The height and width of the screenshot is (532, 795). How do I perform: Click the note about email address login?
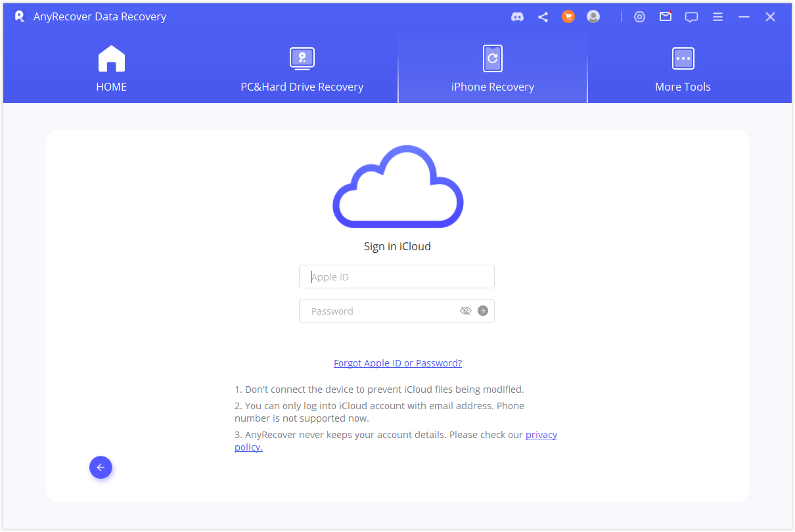point(379,412)
